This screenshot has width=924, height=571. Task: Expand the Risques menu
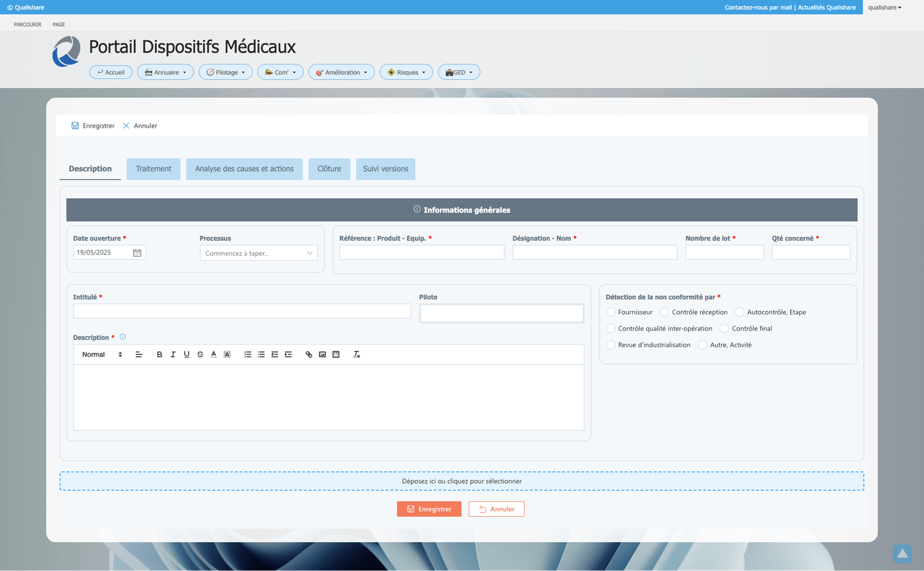tap(406, 72)
